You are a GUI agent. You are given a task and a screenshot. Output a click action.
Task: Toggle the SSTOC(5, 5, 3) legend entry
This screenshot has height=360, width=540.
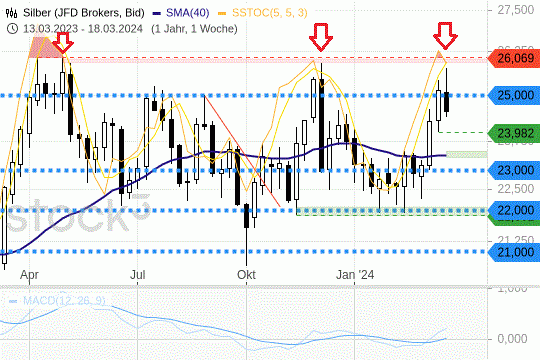point(263,13)
